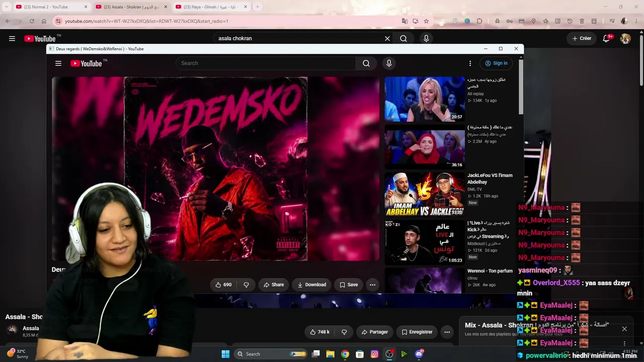Open Instagram from the taskbar
This screenshot has width=644, height=362.
coord(374,354)
